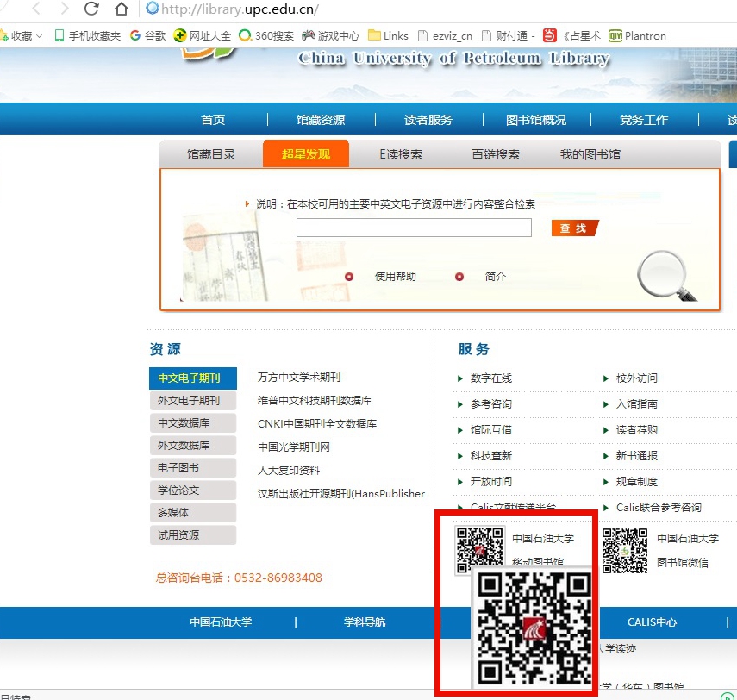
Task: Open 馆藏资源 navigation menu
Action: tap(321, 120)
